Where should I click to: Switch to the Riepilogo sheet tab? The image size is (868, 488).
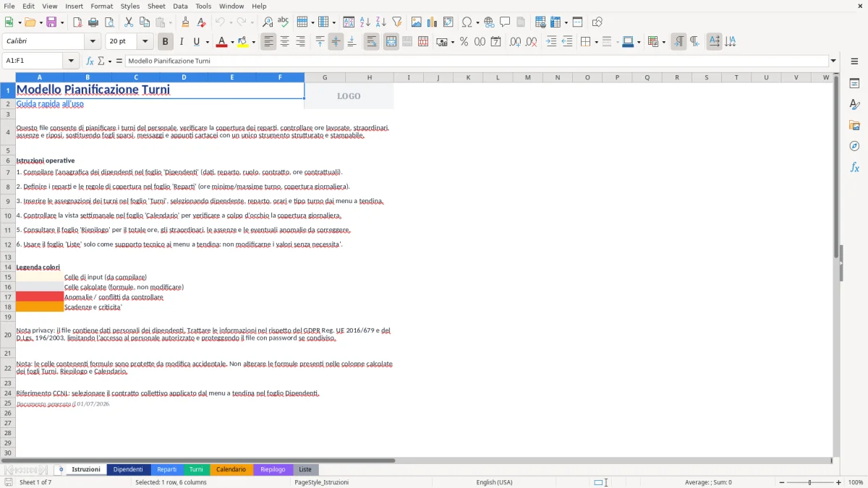(273, 469)
